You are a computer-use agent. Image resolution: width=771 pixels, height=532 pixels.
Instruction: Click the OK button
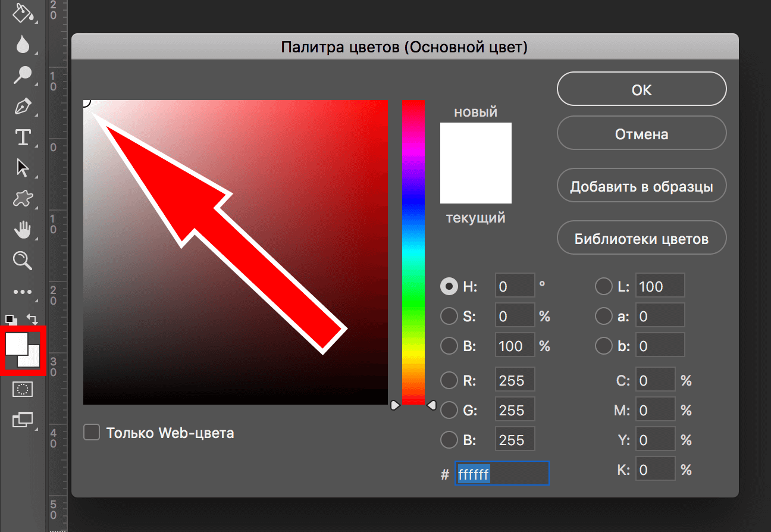[641, 90]
